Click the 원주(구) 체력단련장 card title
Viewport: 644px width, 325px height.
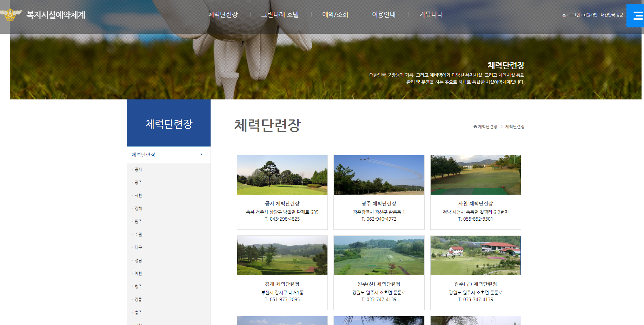tap(476, 284)
